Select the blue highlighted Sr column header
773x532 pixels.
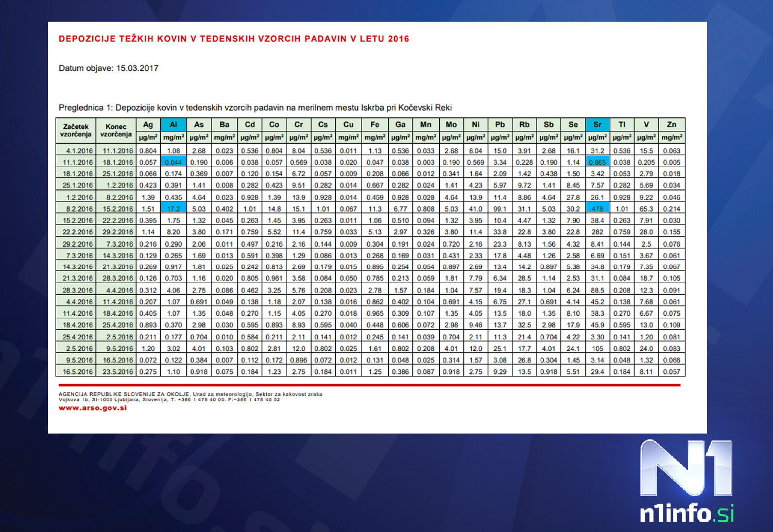pos(597,125)
